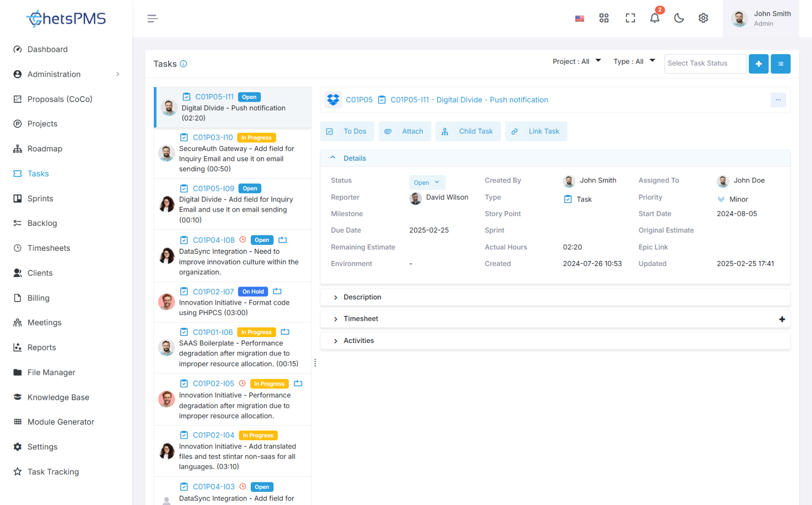Viewport: 812px width, 505px height.
Task: Open the Type All filter dropdown
Action: 634,61
